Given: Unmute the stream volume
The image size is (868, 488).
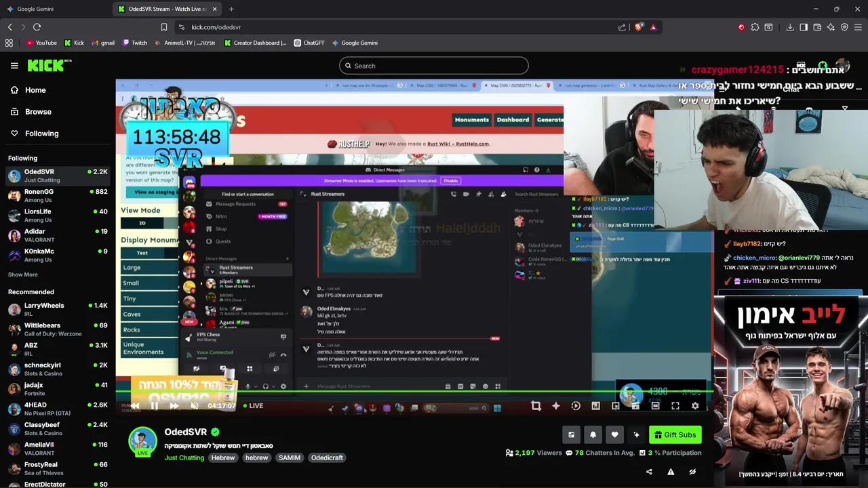Looking at the screenshot, I should (x=194, y=406).
